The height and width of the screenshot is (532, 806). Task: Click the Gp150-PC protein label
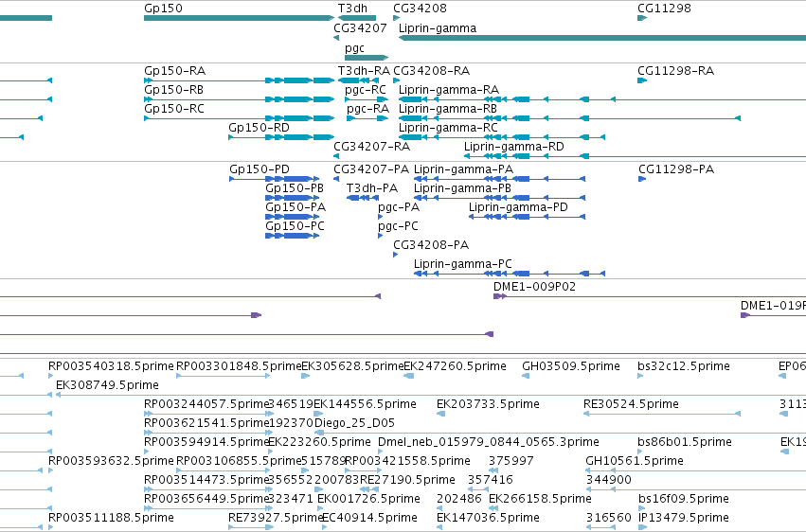tap(296, 226)
